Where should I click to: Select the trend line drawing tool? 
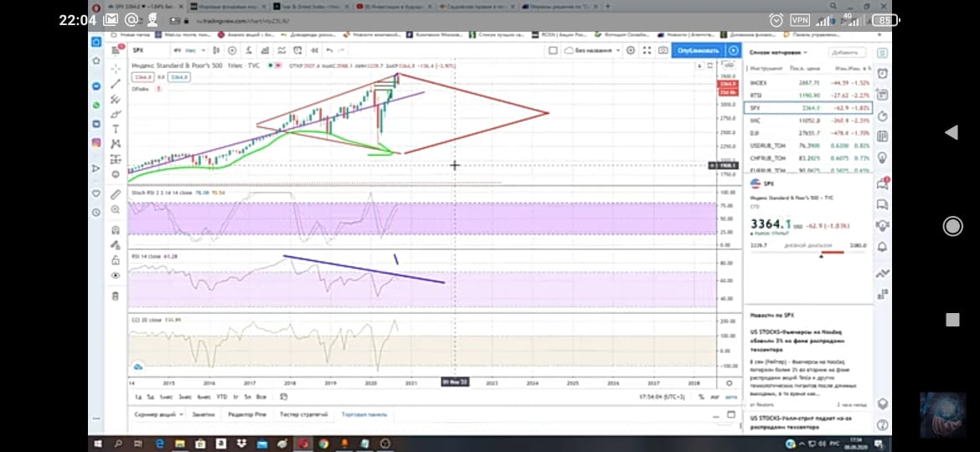[116, 84]
